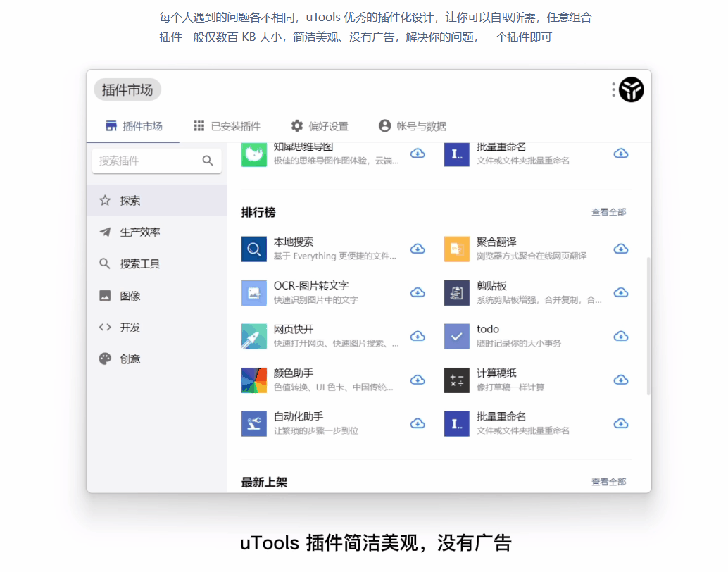Image resolution: width=728 pixels, height=572 pixels.
Task: Click the uTools round logo avatar
Action: pos(631,89)
